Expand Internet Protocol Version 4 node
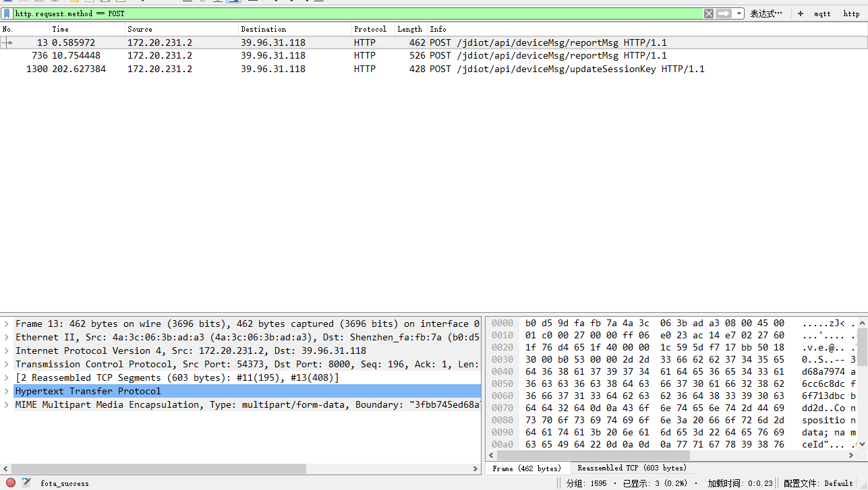 pos(7,351)
